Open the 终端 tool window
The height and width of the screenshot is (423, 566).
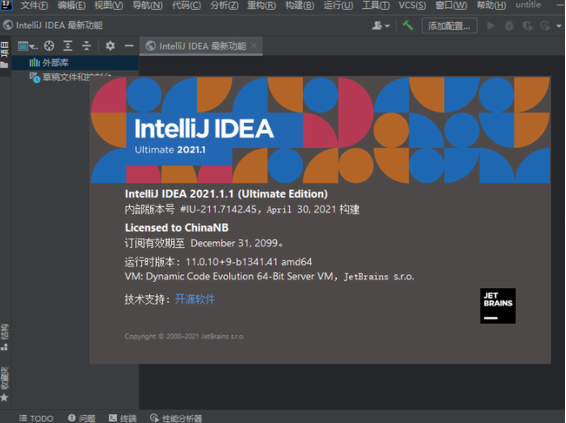coord(123,418)
